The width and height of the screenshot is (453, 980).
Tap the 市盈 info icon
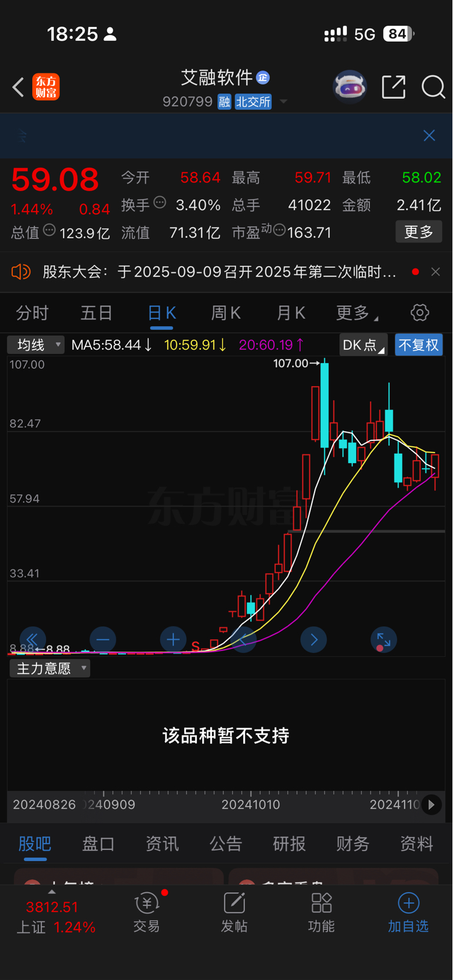click(x=280, y=230)
